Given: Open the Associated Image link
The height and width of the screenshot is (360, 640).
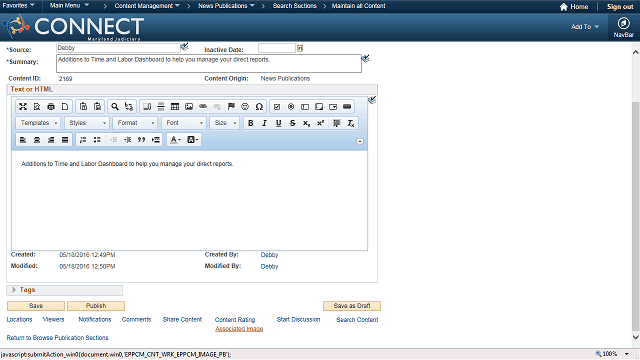Looking at the screenshot, I should 239,329.
